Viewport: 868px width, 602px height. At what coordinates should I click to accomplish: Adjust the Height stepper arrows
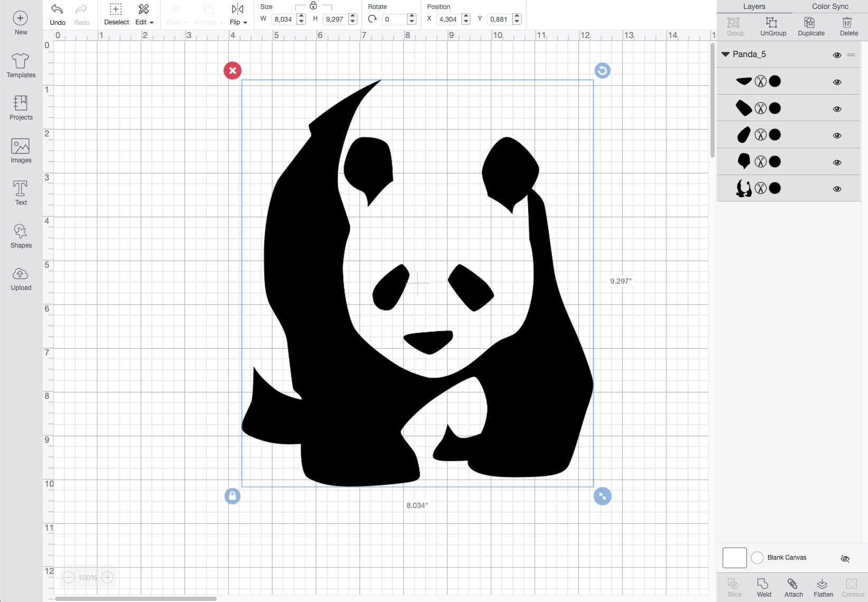click(353, 19)
